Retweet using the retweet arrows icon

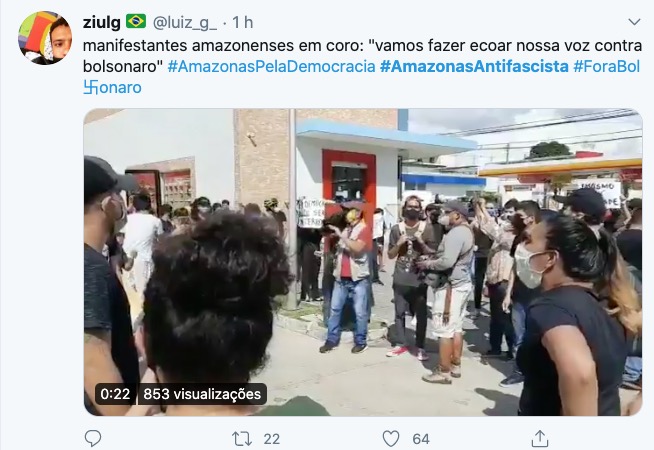pos(241,439)
